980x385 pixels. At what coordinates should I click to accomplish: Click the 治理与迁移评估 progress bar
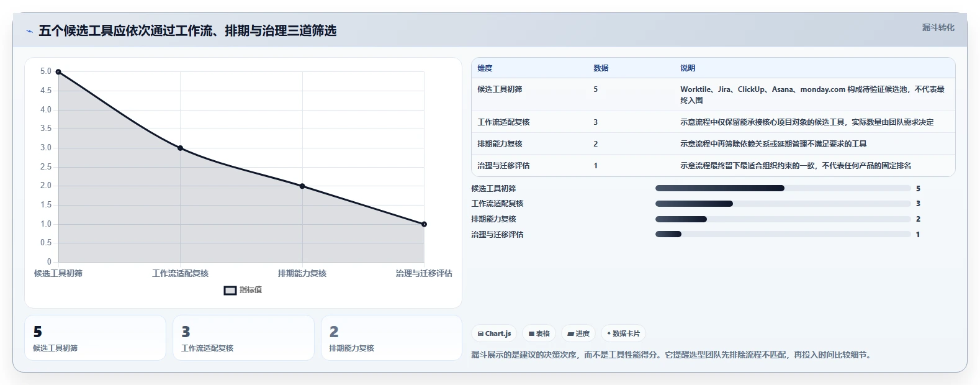783,234
